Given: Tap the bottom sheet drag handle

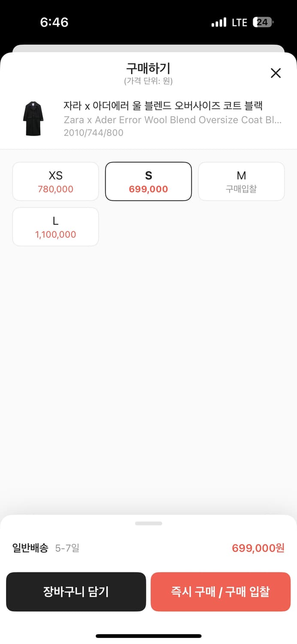Looking at the screenshot, I should (x=148, y=523).
